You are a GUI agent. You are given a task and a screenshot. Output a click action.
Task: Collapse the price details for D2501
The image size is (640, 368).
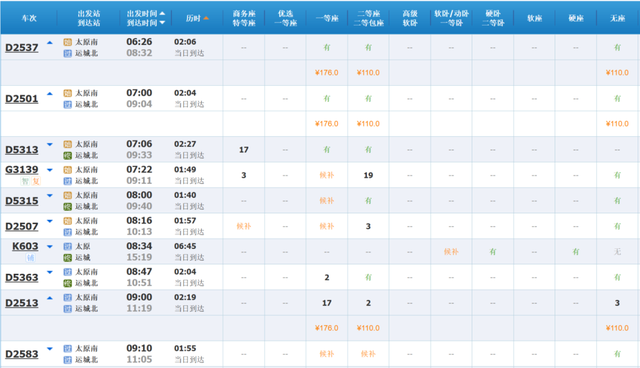click(x=50, y=93)
